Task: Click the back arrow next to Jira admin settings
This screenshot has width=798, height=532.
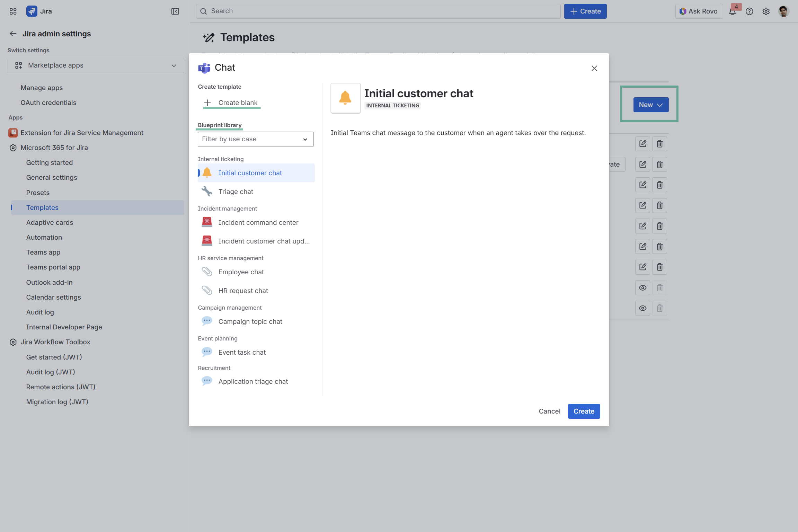Action: [x=13, y=34]
